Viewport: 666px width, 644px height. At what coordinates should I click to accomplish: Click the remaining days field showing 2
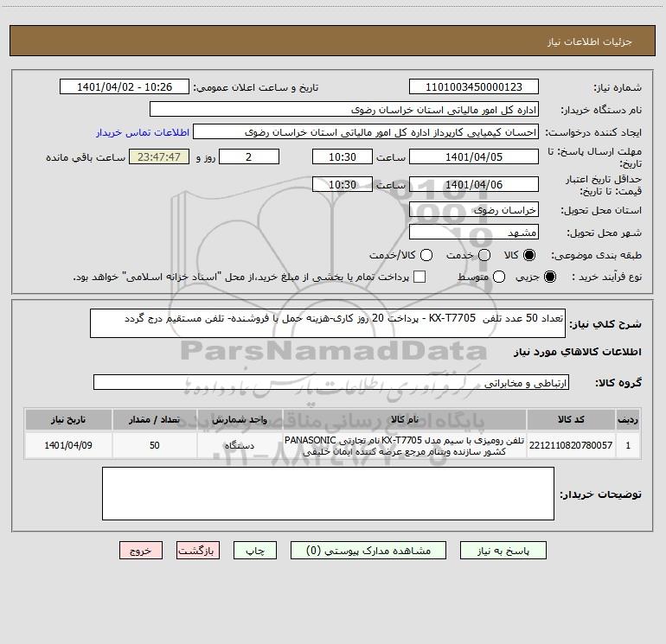point(249,156)
